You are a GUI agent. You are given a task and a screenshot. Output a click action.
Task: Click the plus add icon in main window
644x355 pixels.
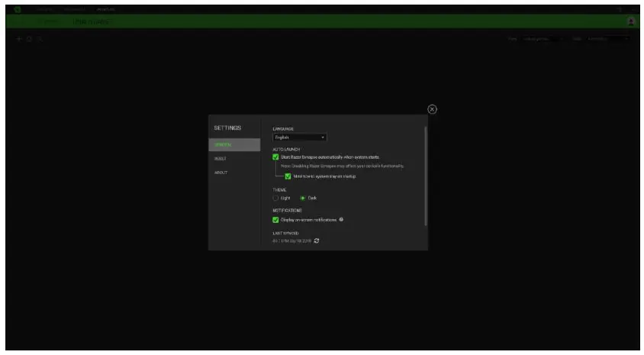(18, 39)
